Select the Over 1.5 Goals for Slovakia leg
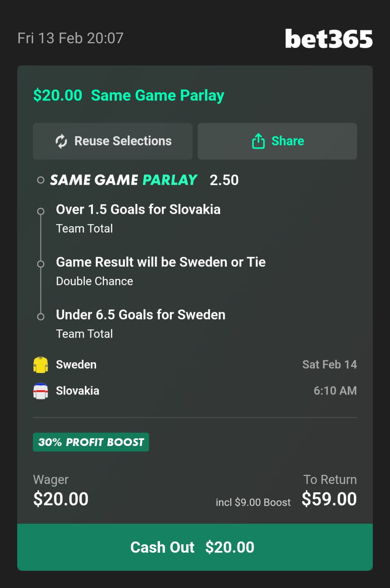 138,210
